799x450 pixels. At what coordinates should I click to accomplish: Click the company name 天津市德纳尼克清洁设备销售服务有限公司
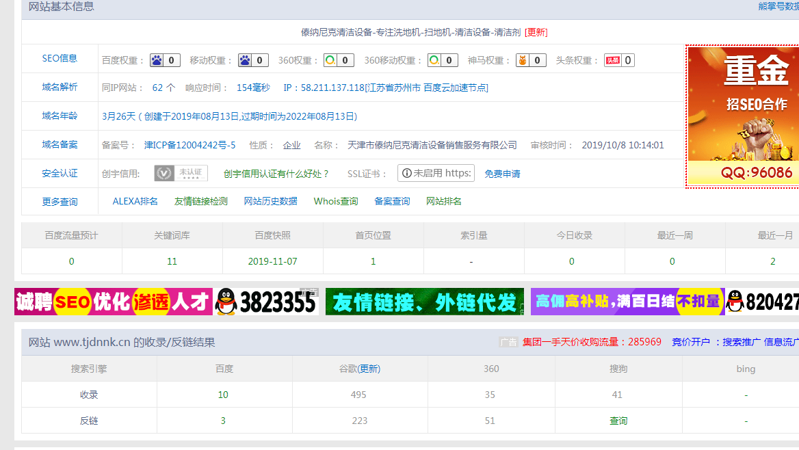(x=432, y=145)
